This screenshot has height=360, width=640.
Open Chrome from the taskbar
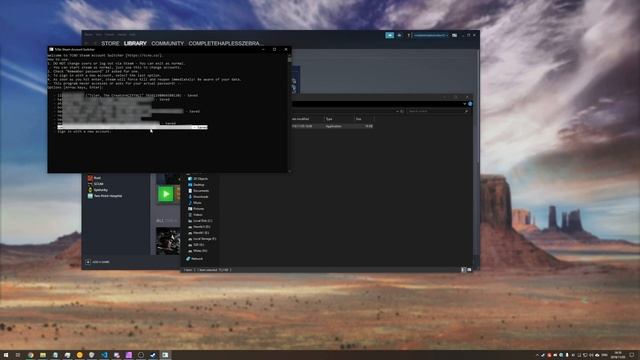pos(31,355)
